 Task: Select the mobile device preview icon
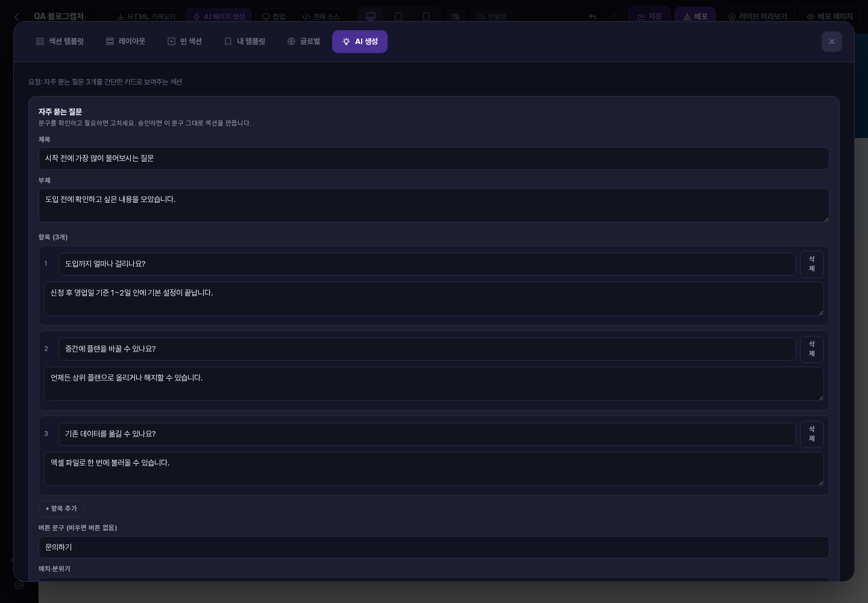[426, 17]
